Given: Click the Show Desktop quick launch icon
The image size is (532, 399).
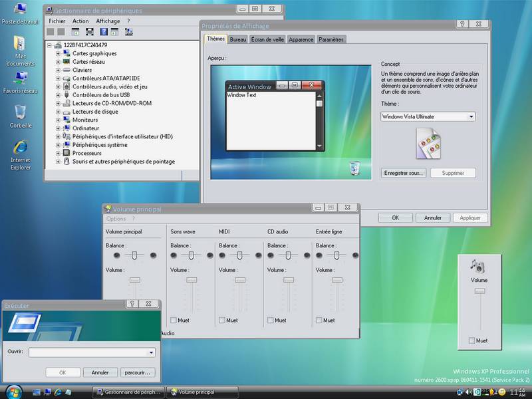Looking at the screenshot, I should click(x=37, y=392).
